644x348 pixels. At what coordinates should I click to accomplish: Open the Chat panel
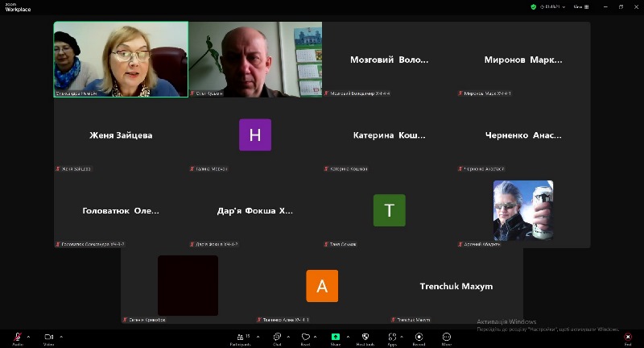[x=277, y=337]
